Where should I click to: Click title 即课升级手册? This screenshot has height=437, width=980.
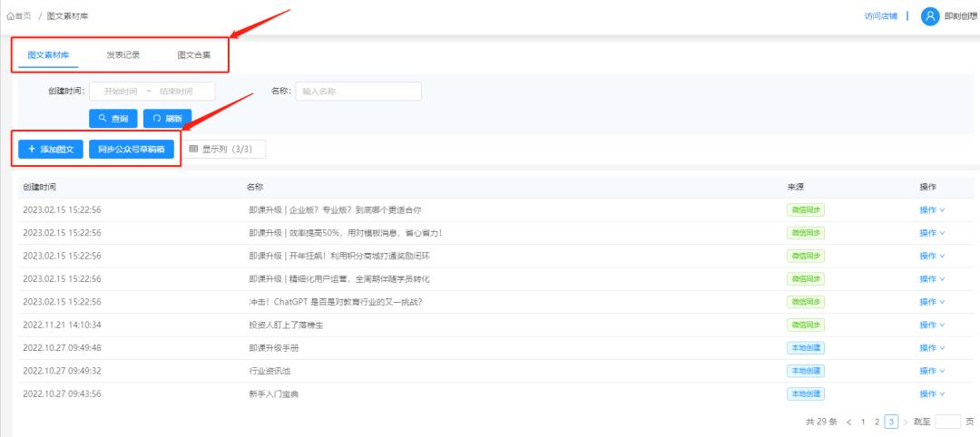274,348
